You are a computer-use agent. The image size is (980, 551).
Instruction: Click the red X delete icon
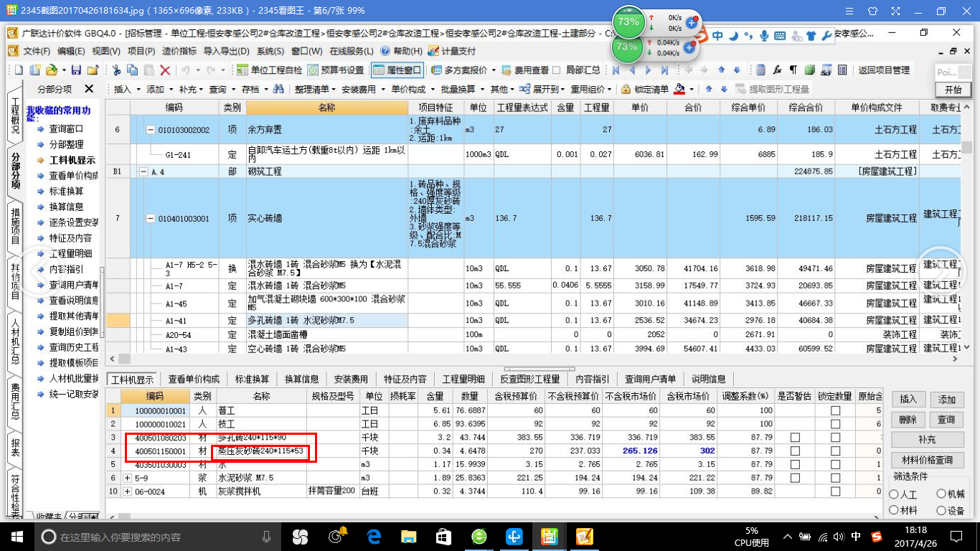coord(165,70)
